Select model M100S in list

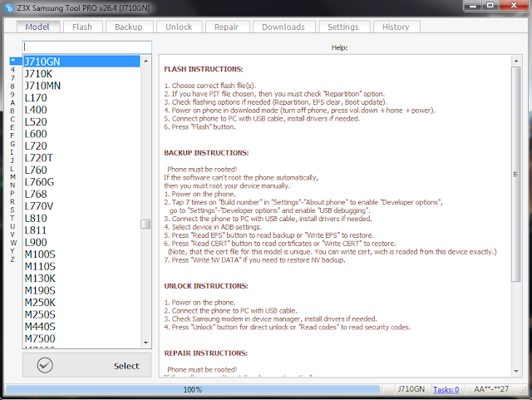click(81, 254)
